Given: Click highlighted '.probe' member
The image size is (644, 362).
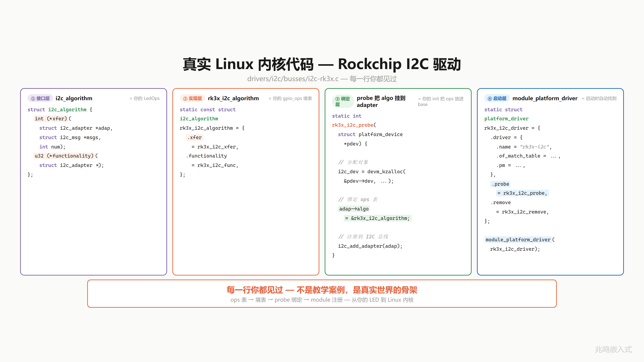Looking at the screenshot, I should pos(500,184).
